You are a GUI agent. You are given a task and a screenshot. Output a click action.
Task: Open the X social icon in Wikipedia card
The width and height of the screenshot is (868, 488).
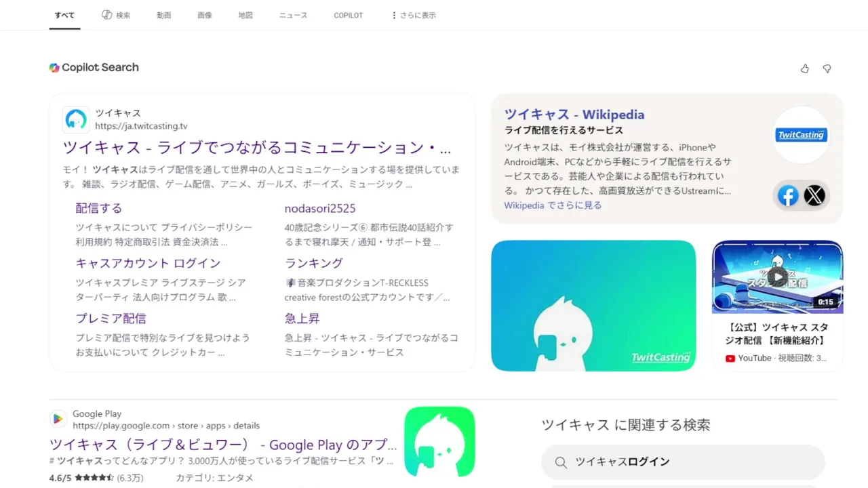[814, 196]
